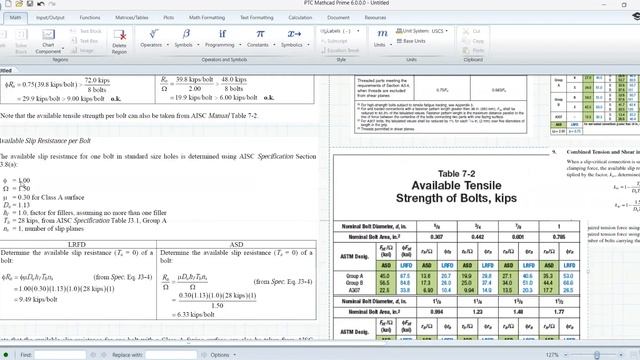Switch to the Functions ribbon tab
Image resolution: width=640 pixels, height=360 pixels.
pos(90,18)
